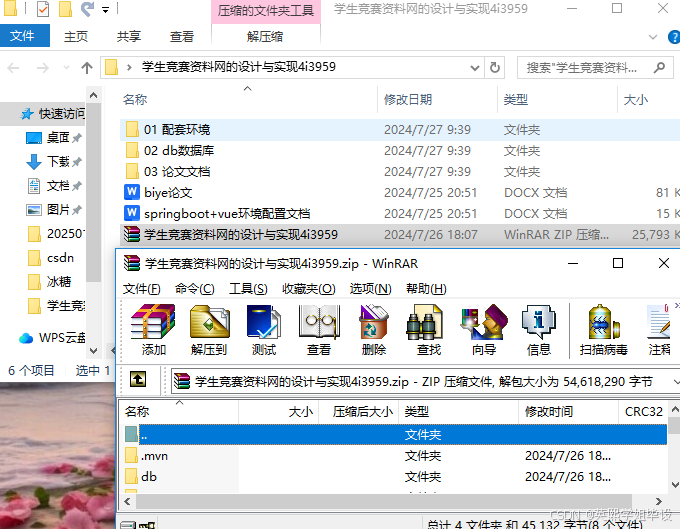Click the breadcrumb chevron before folder name
The width and height of the screenshot is (680, 529).
pos(129,67)
